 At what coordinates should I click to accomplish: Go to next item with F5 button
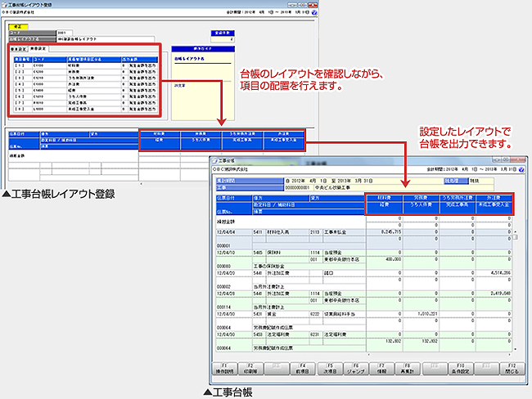click(330, 369)
